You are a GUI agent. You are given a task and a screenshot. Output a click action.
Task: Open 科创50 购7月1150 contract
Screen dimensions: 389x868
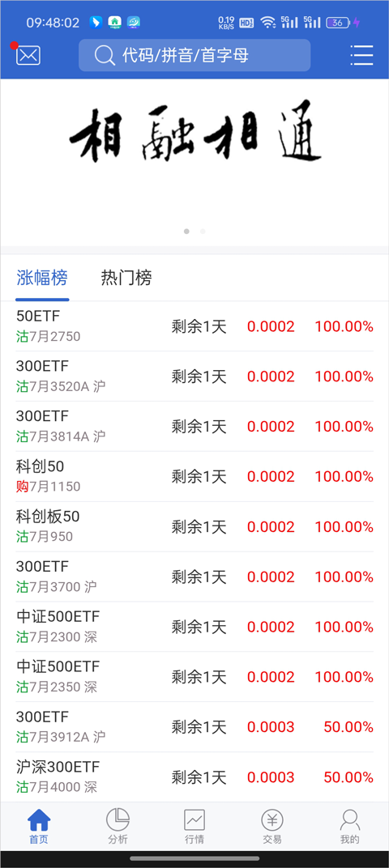point(194,477)
